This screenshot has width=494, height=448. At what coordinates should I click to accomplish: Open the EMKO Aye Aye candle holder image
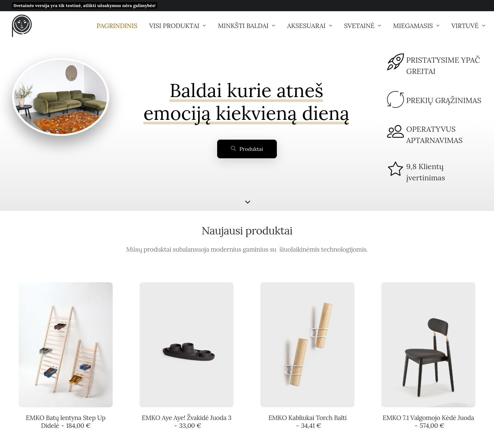(x=187, y=345)
